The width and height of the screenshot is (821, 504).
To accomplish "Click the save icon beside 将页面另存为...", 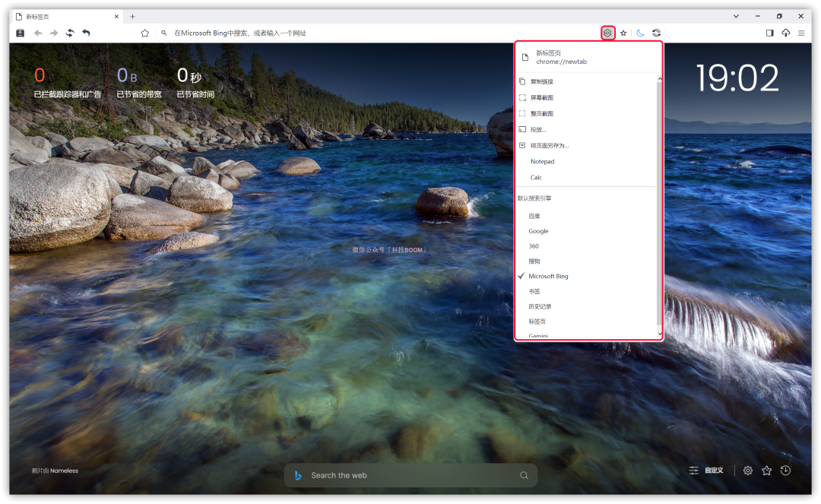I will click(522, 145).
